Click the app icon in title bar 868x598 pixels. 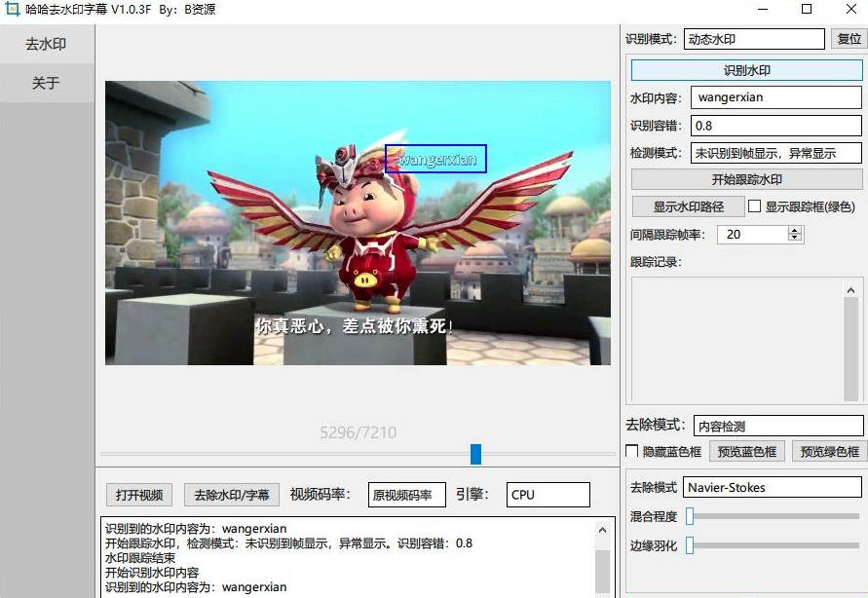[13, 10]
